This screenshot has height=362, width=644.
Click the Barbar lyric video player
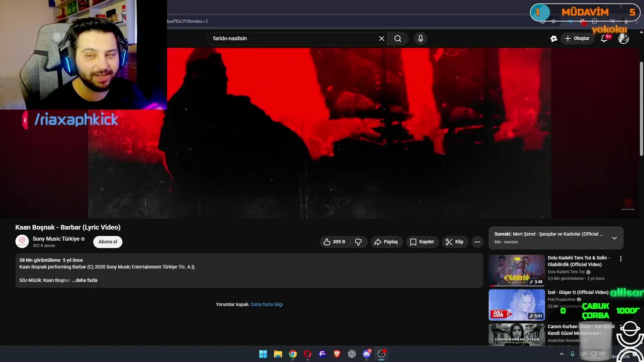(x=319, y=133)
